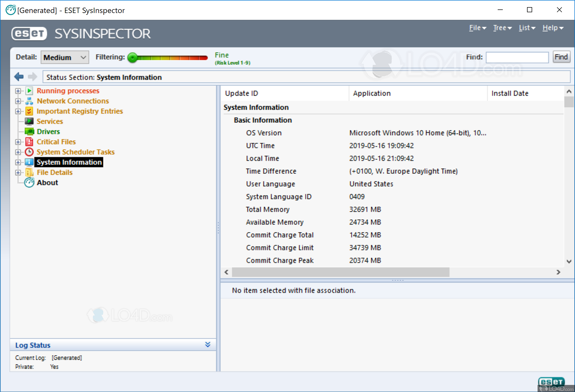
Task: Click the Critical Files icon
Action: [x=29, y=142]
